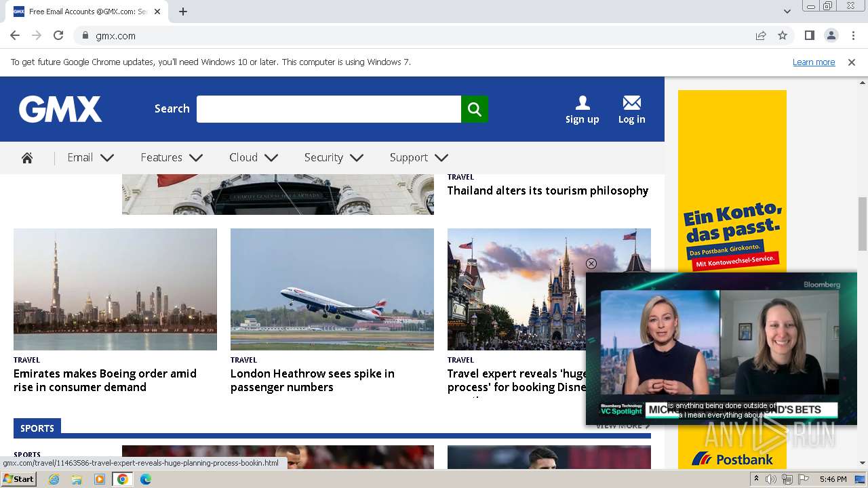This screenshot has height=488, width=868.
Task: Open the Chrome profile avatar icon
Action: [831, 35]
